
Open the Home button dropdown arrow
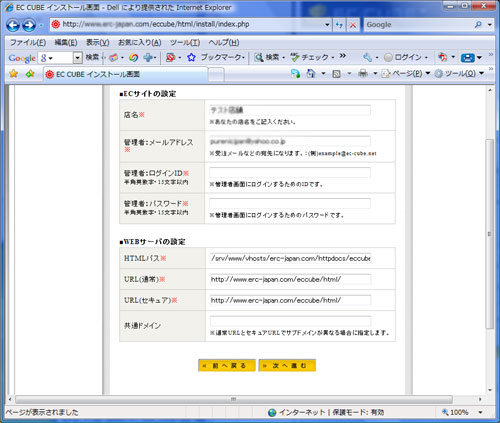click(x=323, y=73)
